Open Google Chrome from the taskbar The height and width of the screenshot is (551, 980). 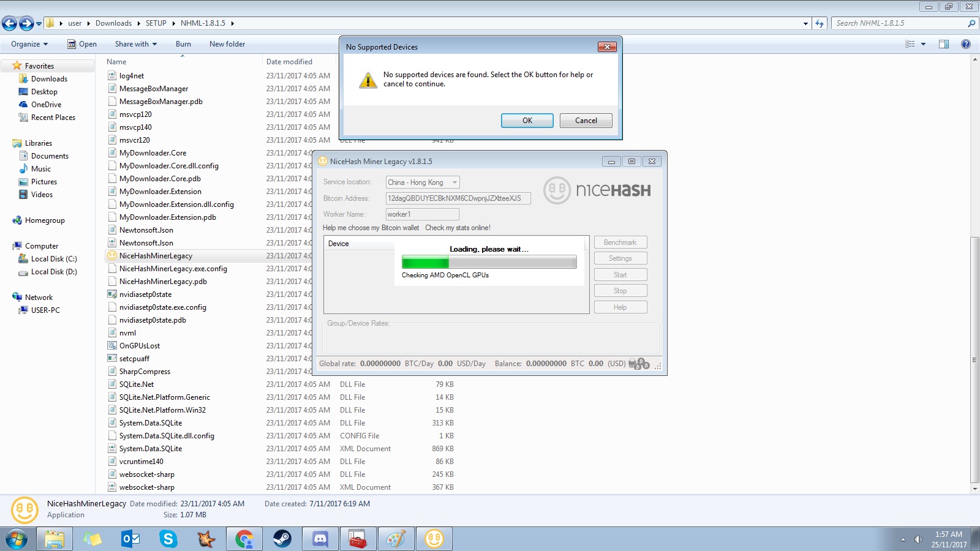pyautogui.click(x=244, y=539)
